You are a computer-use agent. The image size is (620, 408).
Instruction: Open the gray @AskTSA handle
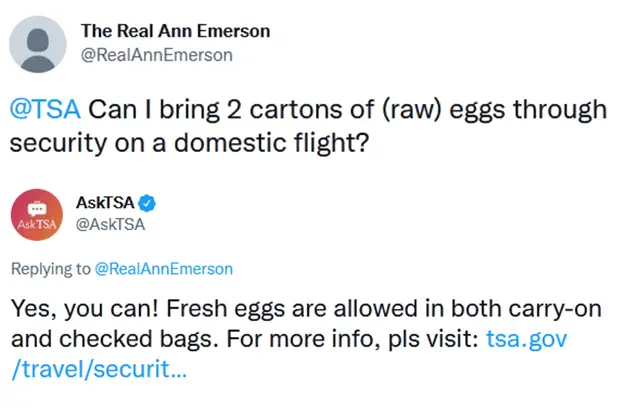(x=110, y=225)
